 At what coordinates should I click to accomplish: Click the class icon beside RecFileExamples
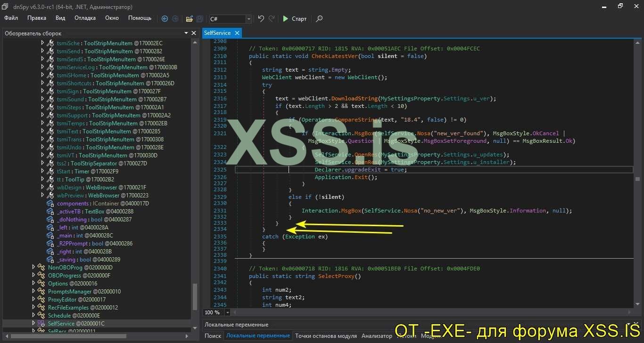pyautogui.click(x=41, y=308)
